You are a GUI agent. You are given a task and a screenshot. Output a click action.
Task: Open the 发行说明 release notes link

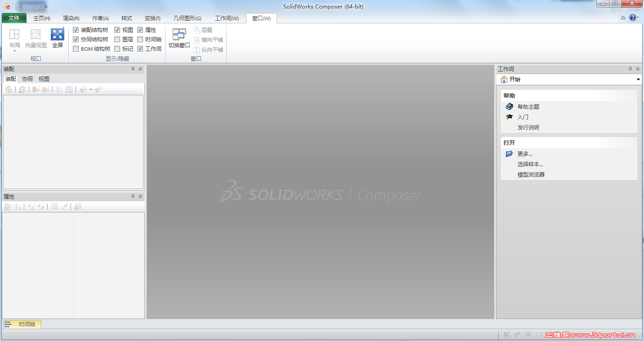coord(528,128)
